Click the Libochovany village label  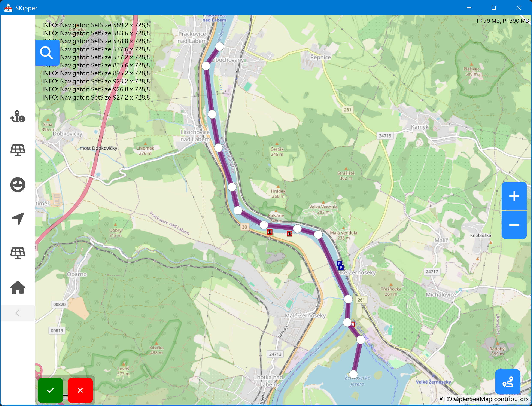click(227, 60)
